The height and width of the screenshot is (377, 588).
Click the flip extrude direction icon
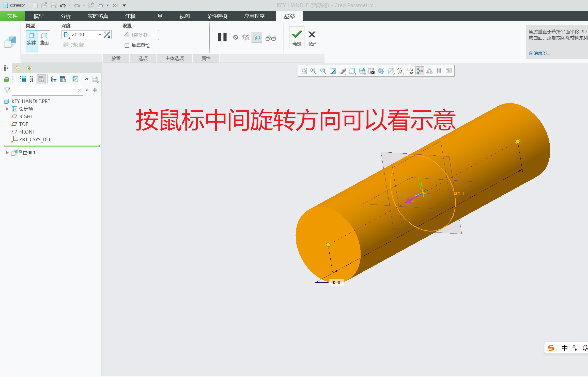pos(107,34)
